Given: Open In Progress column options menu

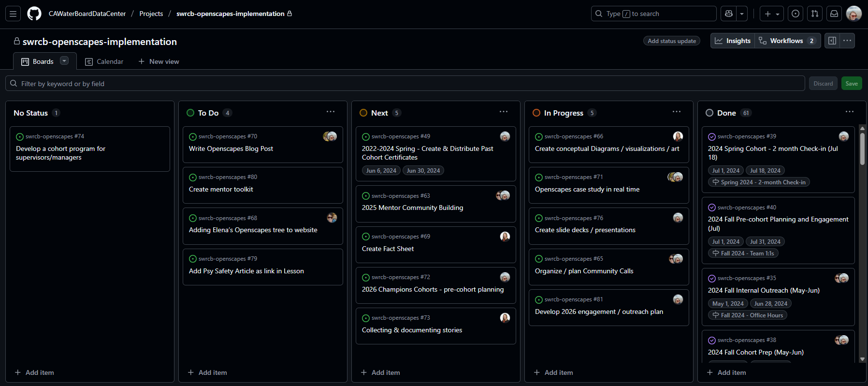Looking at the screenshot, I should pos(677,112).
